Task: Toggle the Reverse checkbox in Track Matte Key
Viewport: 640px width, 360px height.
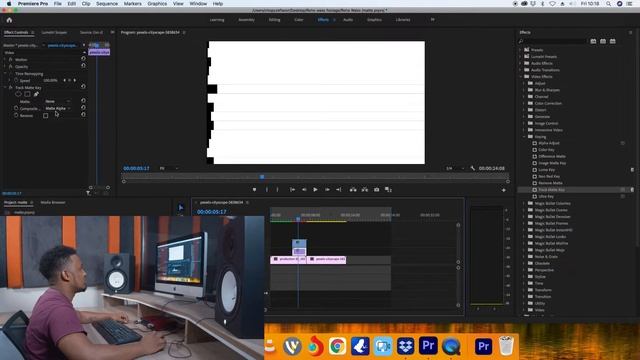Action: [46, 116]
